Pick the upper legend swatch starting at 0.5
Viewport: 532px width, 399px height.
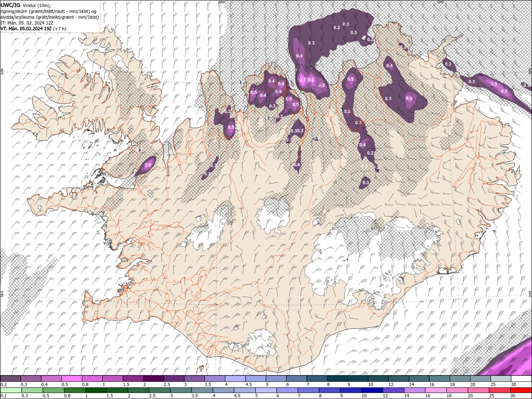[71, 379]
